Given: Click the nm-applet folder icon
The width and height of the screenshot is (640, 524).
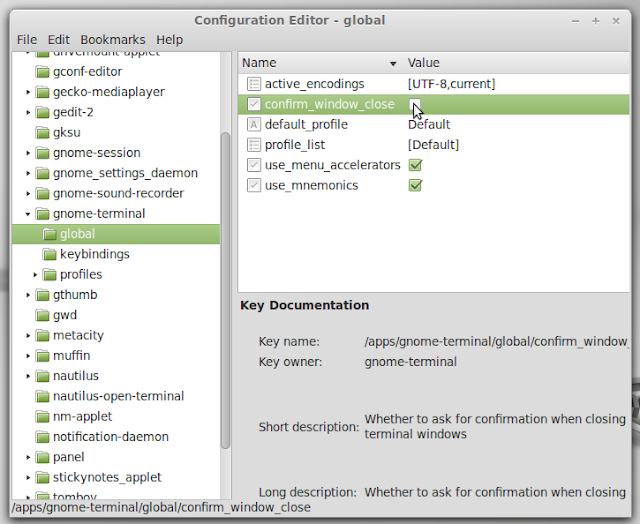Looking at the screenshot, I should coord(42,417).
